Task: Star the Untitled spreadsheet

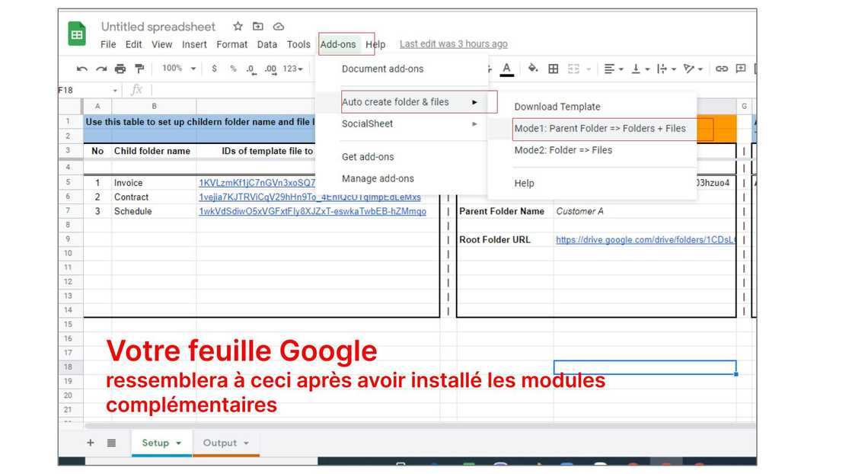Action: (x=238, y=26)
